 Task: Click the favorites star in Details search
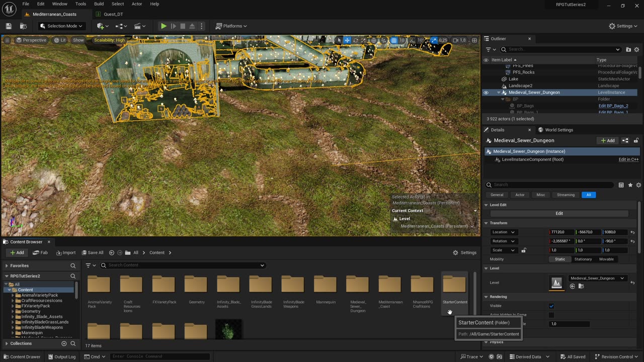(630, 185)
